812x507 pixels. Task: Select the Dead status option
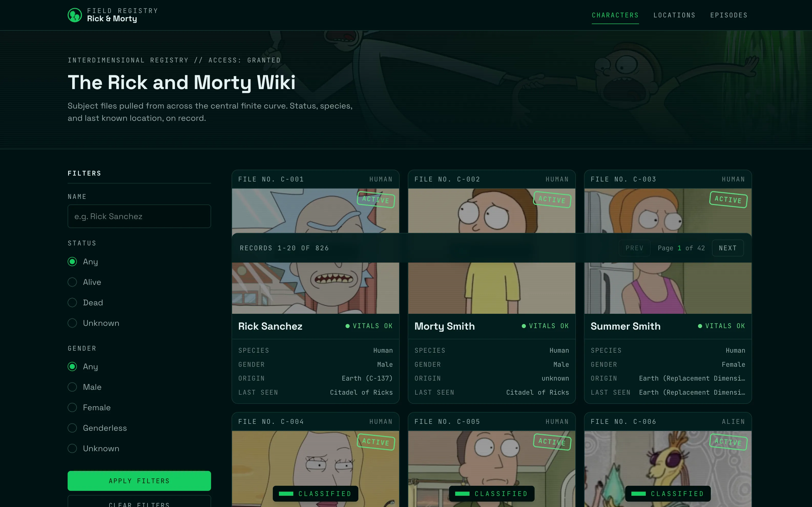(72, 303)
